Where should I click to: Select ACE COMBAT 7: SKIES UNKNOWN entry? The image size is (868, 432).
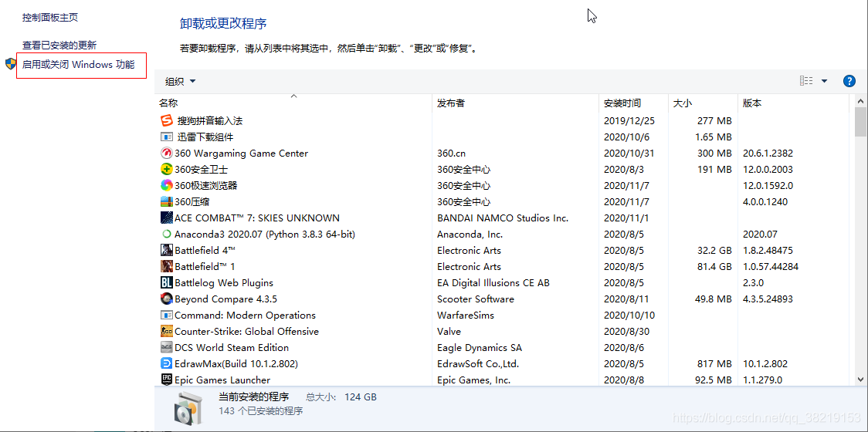click(257, 218)
